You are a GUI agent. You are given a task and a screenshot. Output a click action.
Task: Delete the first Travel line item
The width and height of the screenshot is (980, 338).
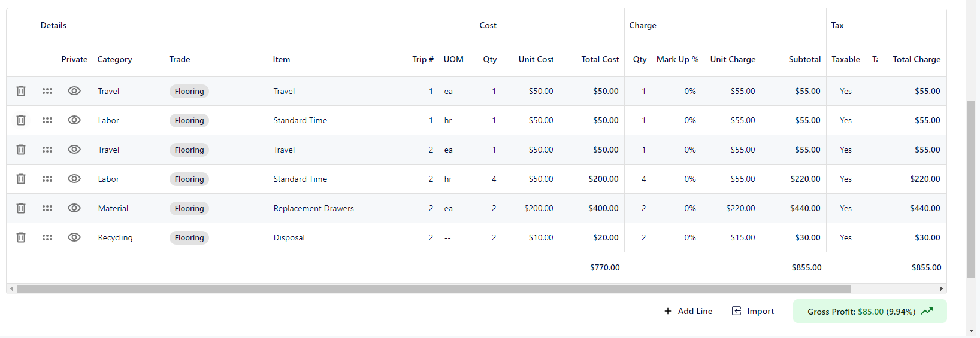[21, 91]
